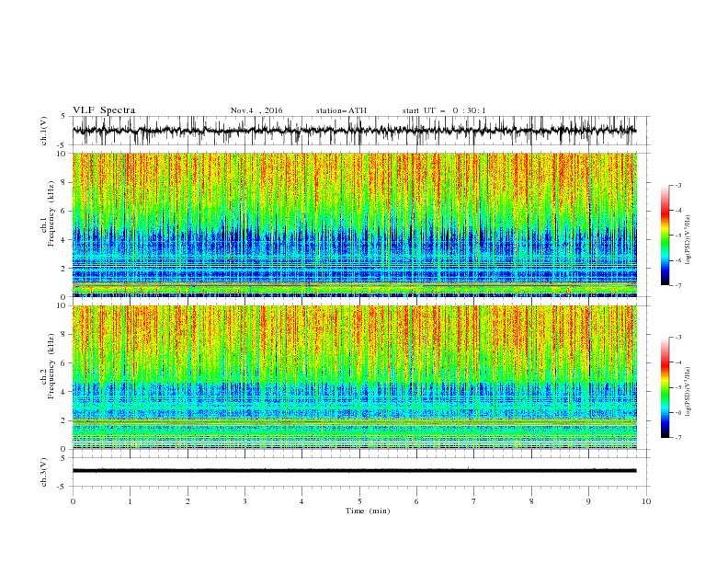Click the ch.1 voltage waveform trace
Viewport: 728px width, 563px height.
(x=354, y=131)
